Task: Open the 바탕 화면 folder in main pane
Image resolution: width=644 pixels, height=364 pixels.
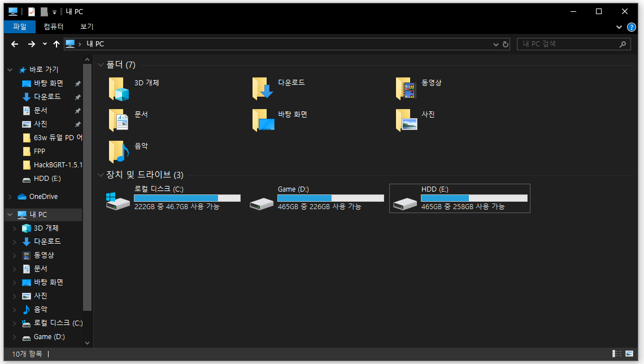Action: (x=263, y=120)
